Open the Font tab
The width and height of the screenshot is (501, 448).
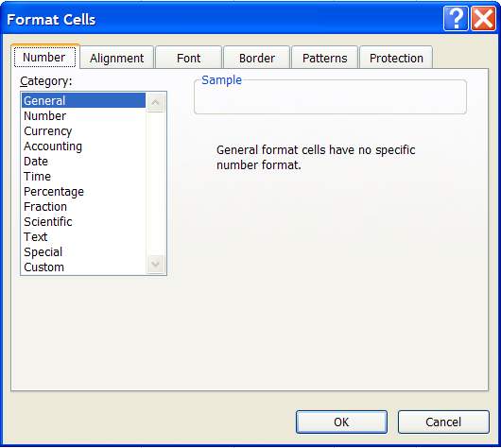click(188, 58)
